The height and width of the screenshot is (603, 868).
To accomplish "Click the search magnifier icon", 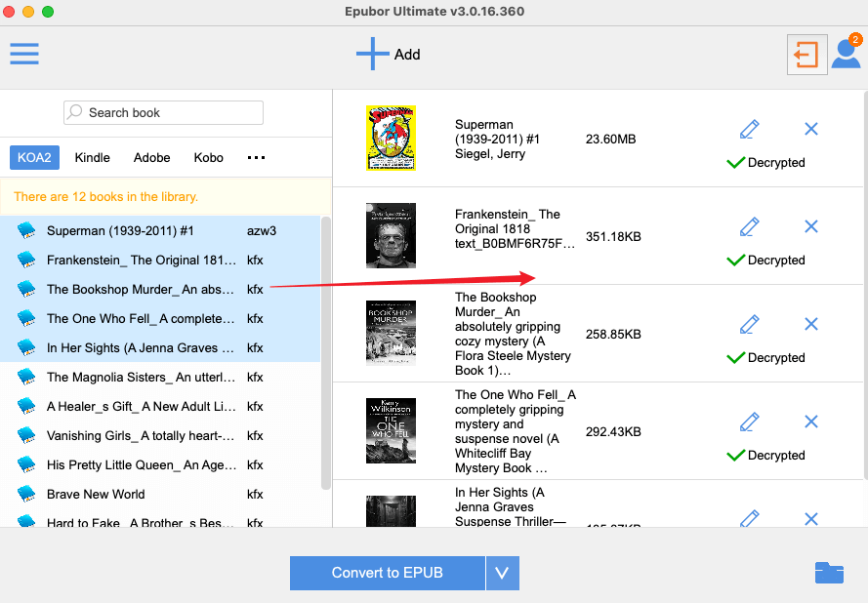I will click(x=74, y=112).
